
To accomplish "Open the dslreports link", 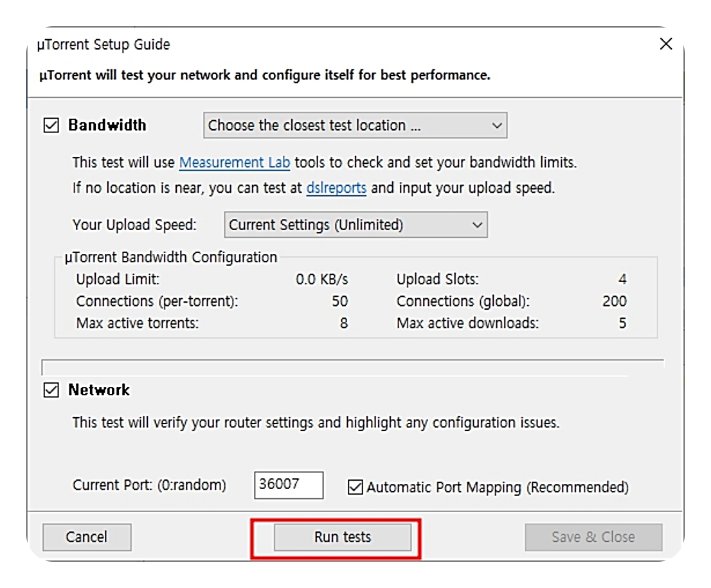I will point(336,188).
